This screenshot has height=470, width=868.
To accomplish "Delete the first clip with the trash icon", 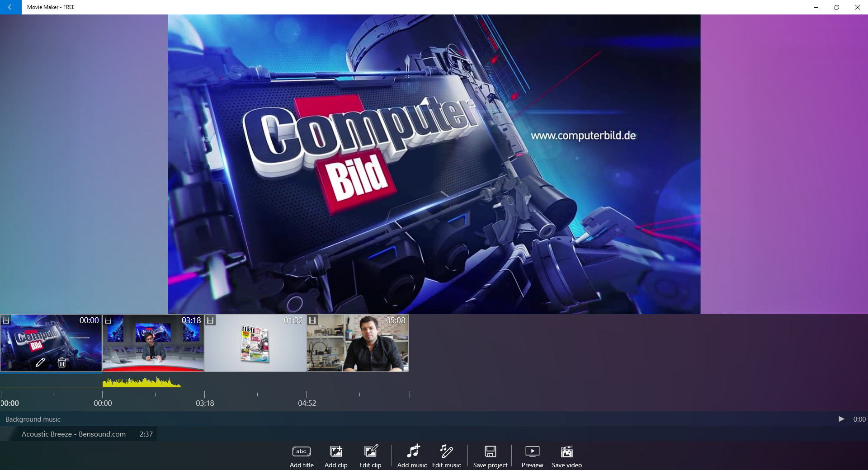I will (61, 363).
